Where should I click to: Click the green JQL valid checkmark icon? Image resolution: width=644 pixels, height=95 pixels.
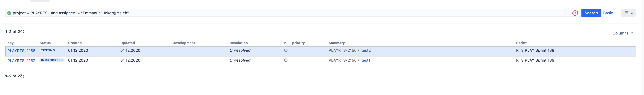[x=9, y=13]
